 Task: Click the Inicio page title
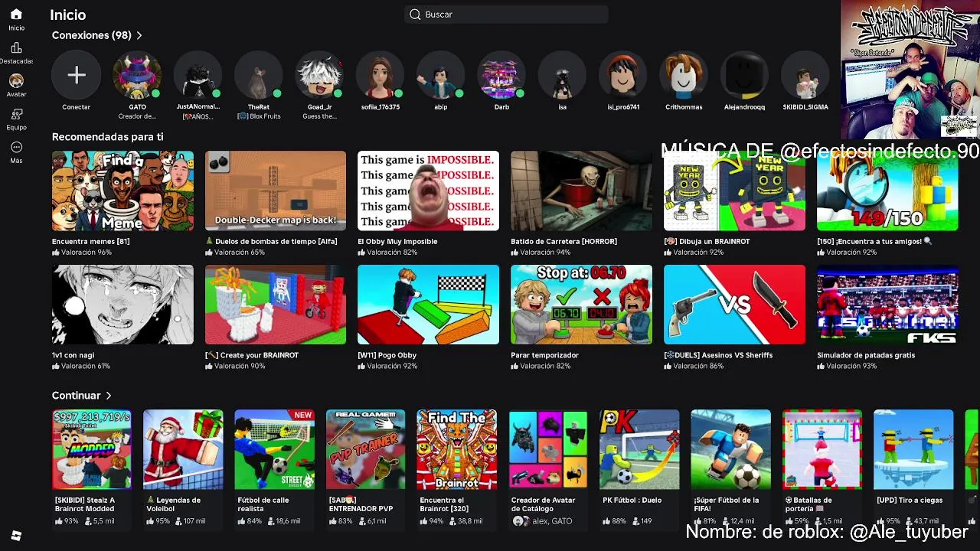click(68, 15)
